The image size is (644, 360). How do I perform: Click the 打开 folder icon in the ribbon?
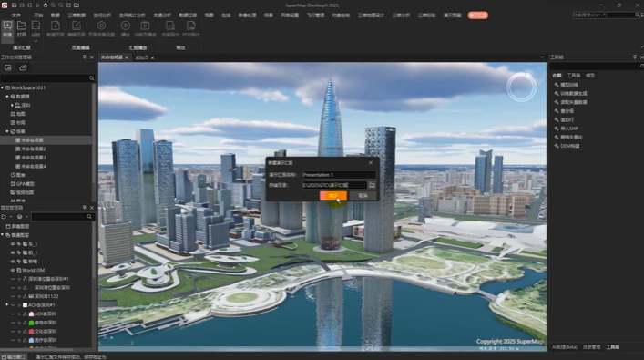(22, 26)
